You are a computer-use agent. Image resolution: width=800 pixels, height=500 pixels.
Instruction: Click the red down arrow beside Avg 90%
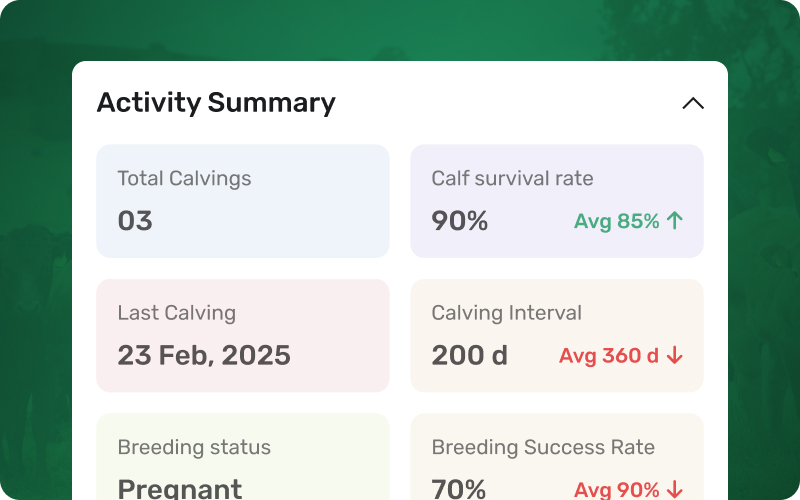[x=675, y=489]
